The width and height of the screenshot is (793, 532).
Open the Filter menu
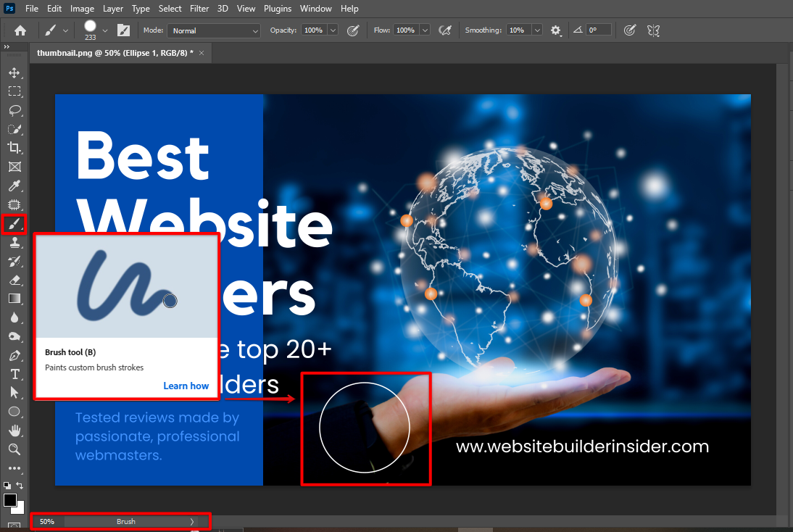tap(200, 9)
